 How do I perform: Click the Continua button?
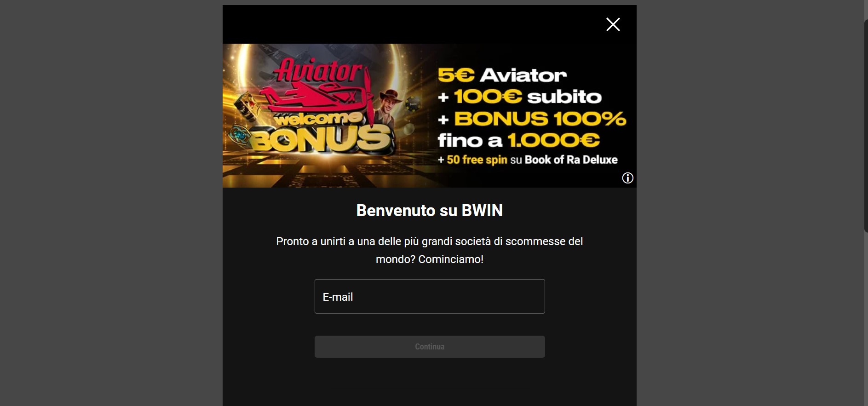[x=430, y=347]
